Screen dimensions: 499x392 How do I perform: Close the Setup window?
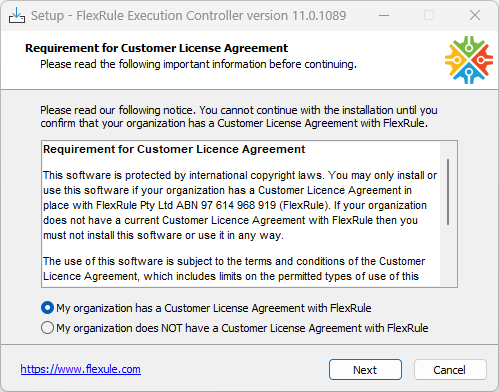tap(475, 15)
